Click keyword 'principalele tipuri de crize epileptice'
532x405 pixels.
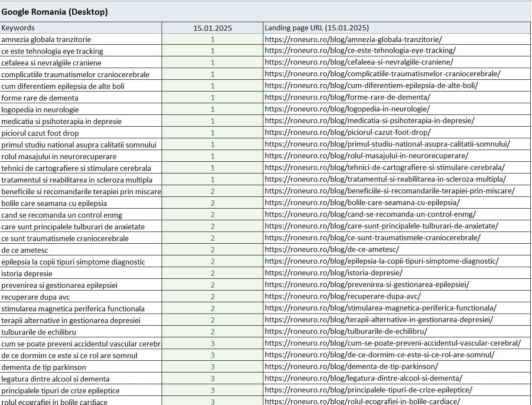pyautogui.click(x=60, y=391)
